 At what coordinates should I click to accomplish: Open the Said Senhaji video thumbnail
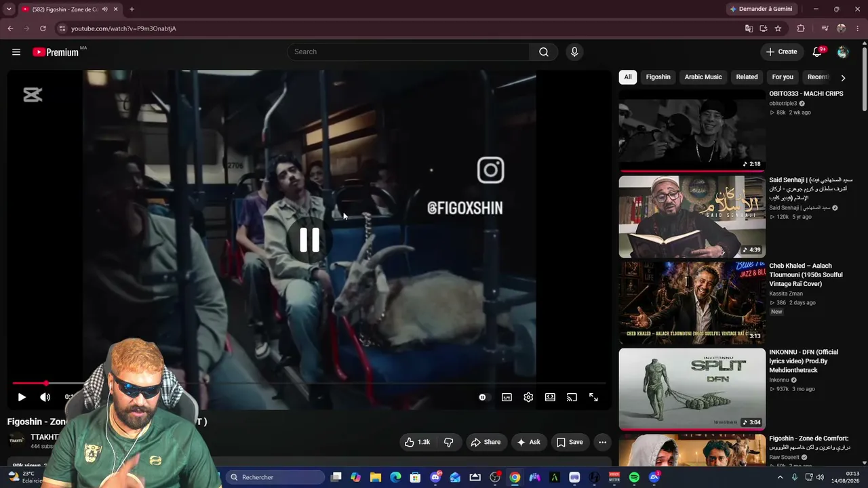[692, 217]
